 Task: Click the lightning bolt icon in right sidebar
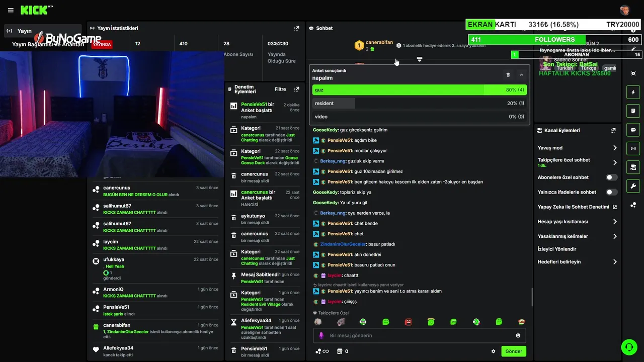click(x=633, y=93)
